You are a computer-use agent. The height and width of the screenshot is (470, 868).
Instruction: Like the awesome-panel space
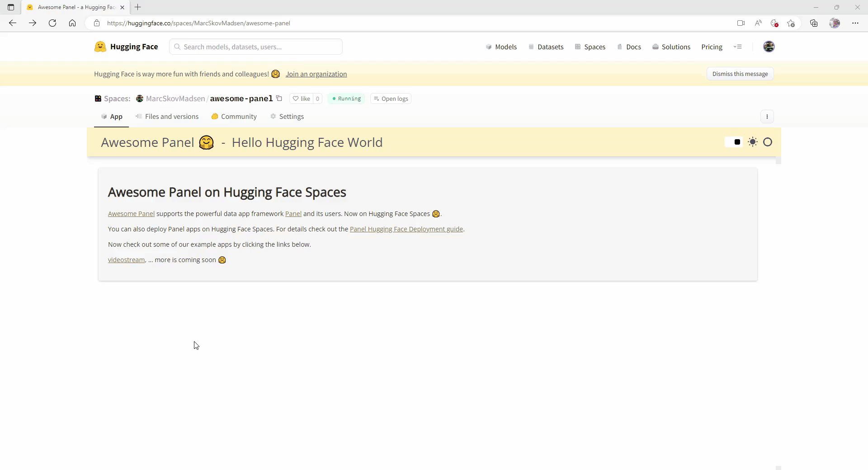[301, 99]
